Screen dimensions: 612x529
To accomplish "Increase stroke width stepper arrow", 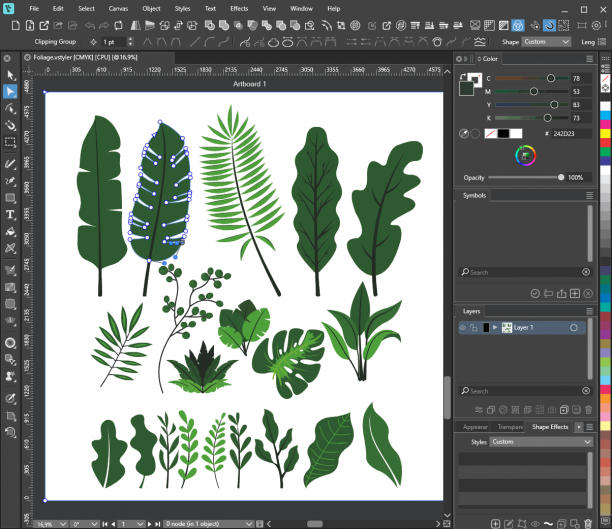I will coord(130,39).
